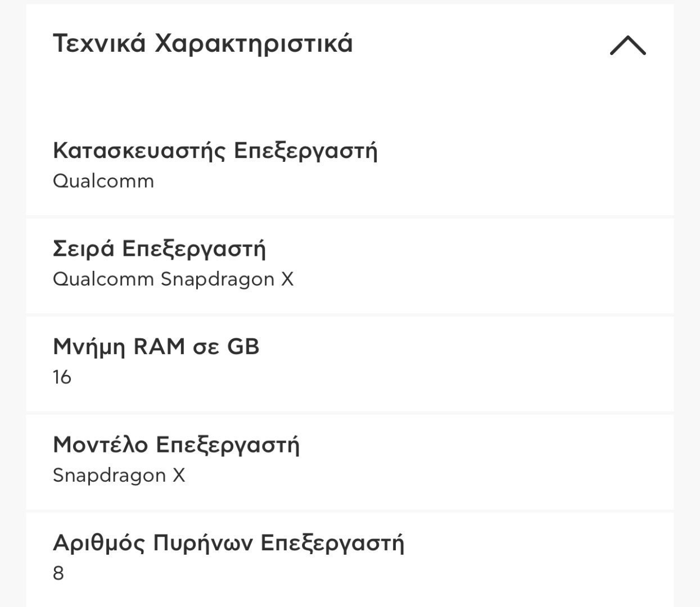The width and height of the screenshot is (700, 607).
Task: Click the word Επεξεργαστή in manufacturer label
Action: coord(305,152)
